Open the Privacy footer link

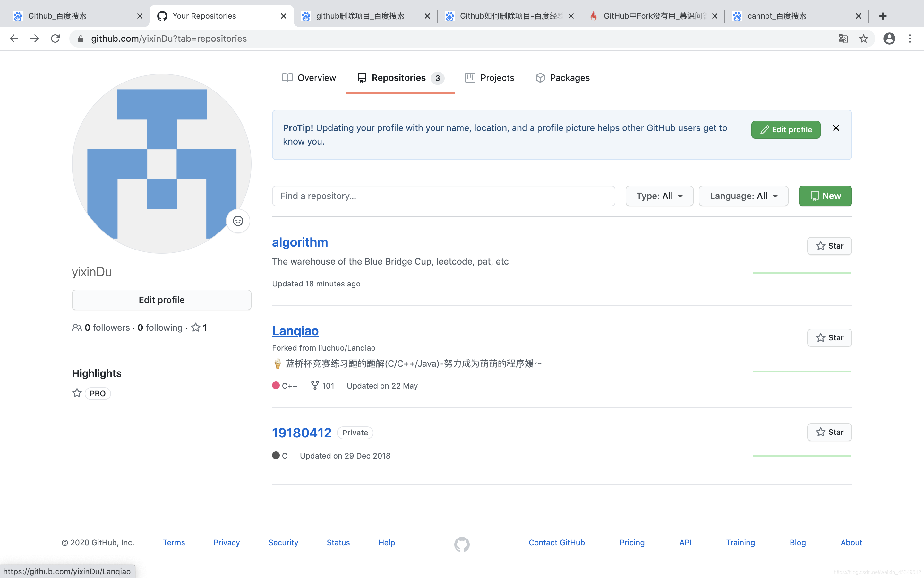[x=227, y=542]
